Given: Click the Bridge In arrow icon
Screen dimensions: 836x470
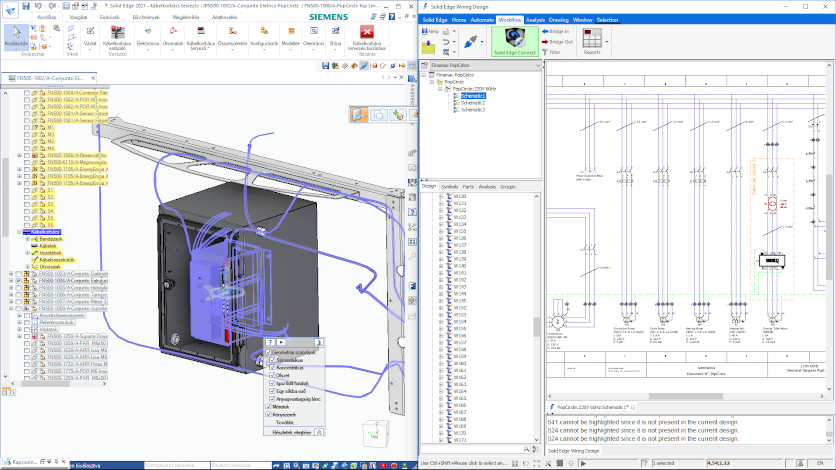Looking at the screenshot, I should click(x=545, y=31).
